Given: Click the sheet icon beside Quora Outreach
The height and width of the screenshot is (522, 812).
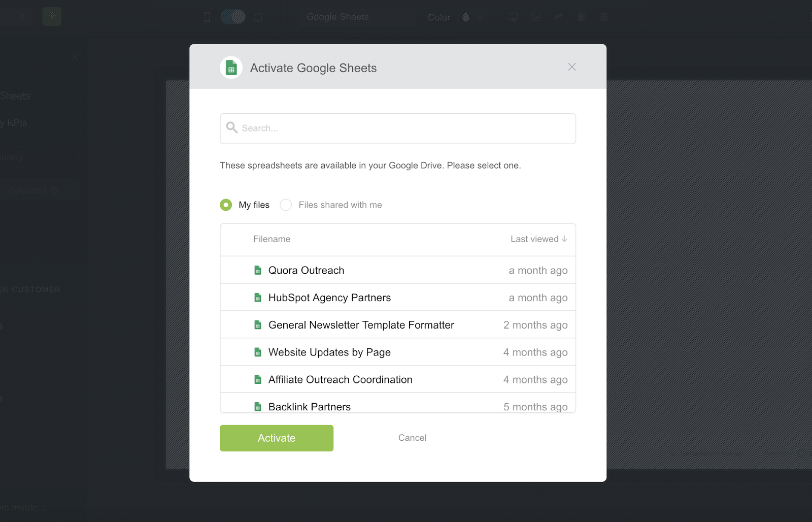Looking at the screenshot, I should click(258, 270).
